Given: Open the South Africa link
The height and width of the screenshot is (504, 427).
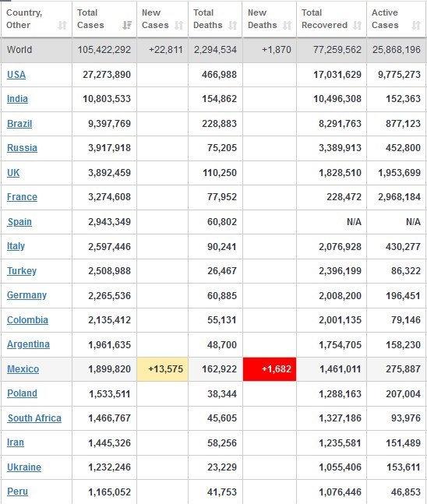Looking at the screenshot, I should (x=34, y=418).
